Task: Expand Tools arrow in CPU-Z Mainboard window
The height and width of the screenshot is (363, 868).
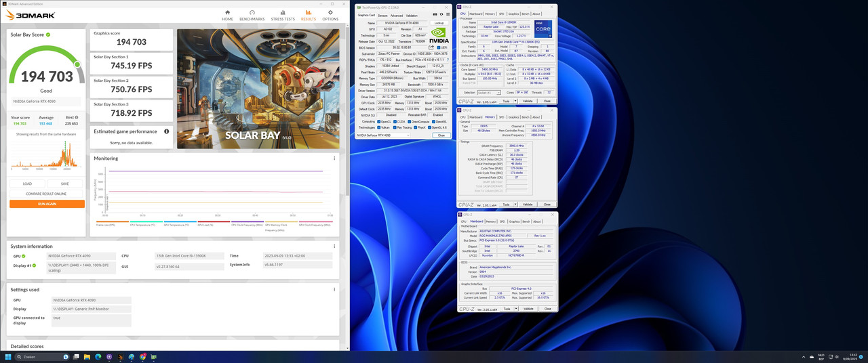Action: [x=515, y=309]
